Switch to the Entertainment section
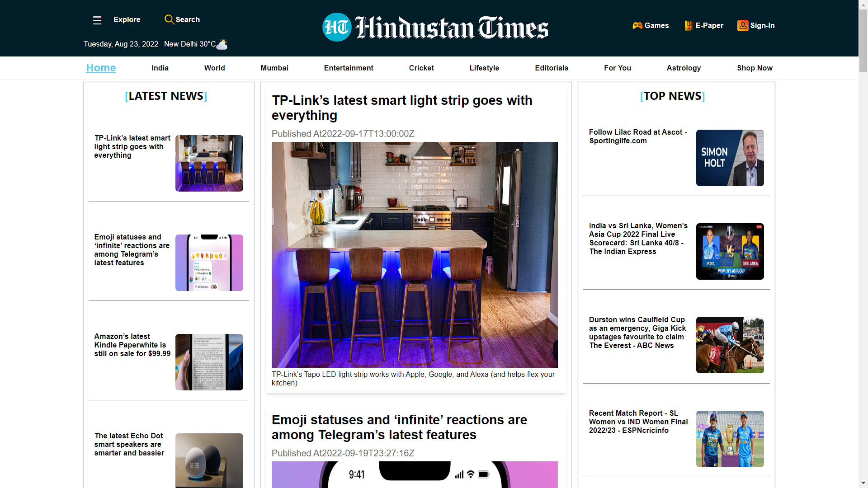The height and width of the screenshot is (488, 868). (348, 68)
